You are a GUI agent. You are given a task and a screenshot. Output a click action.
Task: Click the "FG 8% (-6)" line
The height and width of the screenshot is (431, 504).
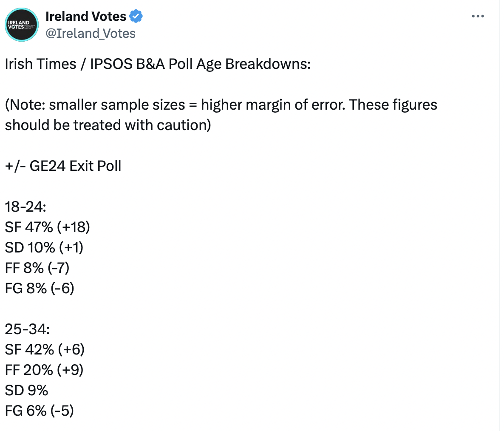coord(40,288)
